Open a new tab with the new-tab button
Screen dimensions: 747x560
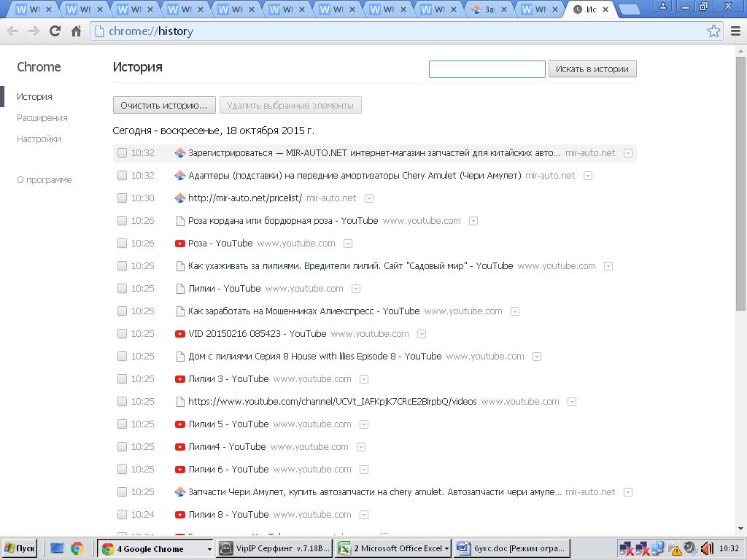[x=630, y=9]
